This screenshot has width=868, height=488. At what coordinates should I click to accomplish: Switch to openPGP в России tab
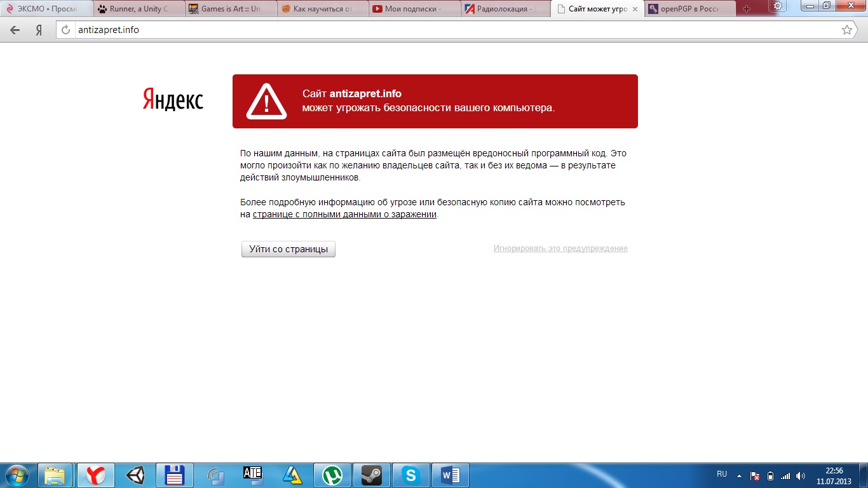click(x=690, y=9)
